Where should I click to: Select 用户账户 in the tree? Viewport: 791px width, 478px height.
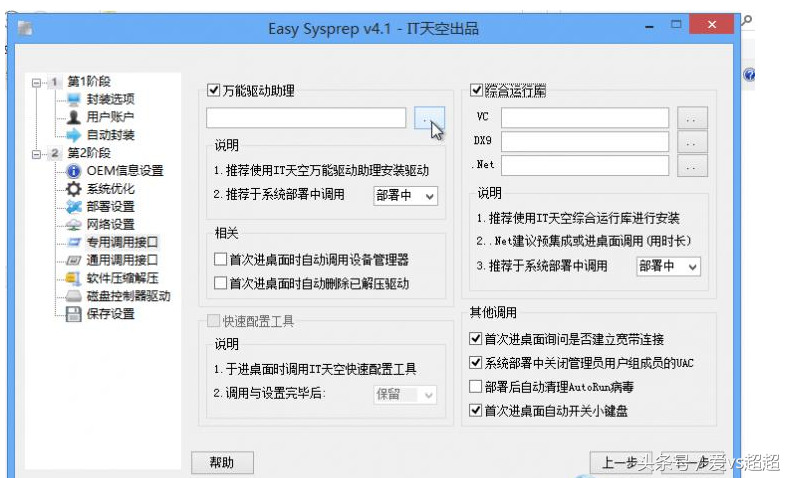pyautogui.click(x=110, y=117)
